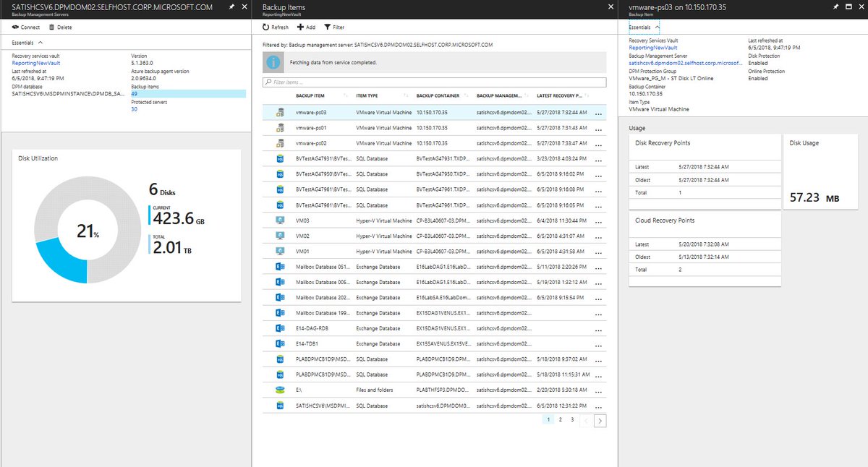Click the SQL icon for SATISHCSV6\MSDPM row
Viewport: 868px width, 467px height.
pos(280,406)
